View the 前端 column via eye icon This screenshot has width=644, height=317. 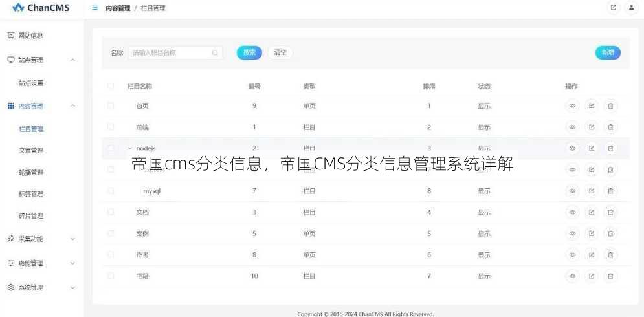pos(572,127)
